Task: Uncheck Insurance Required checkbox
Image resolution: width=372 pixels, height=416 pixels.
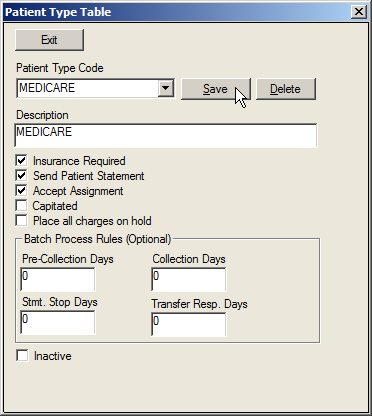Action: [21, 161]
